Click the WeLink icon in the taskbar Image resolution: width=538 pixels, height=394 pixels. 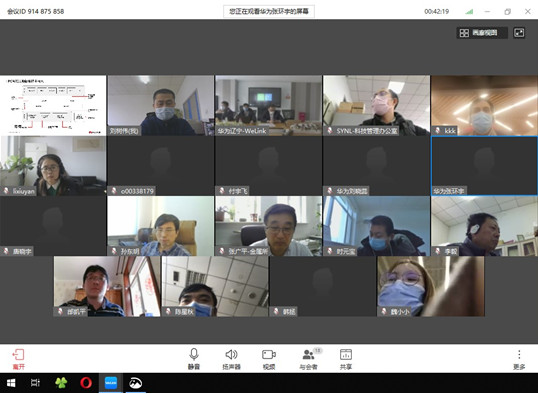click(x=111, y=383)
